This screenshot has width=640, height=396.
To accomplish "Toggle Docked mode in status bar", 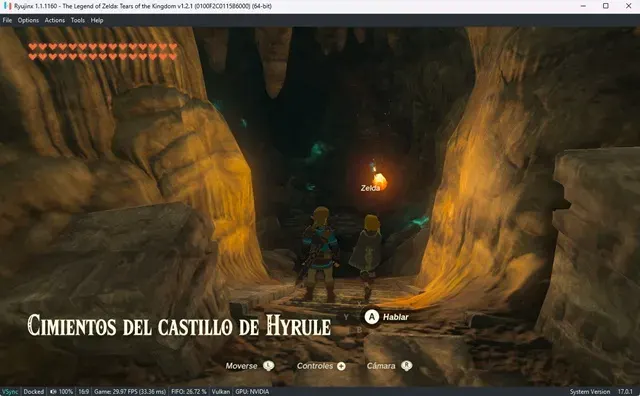I will click(33, 392).
